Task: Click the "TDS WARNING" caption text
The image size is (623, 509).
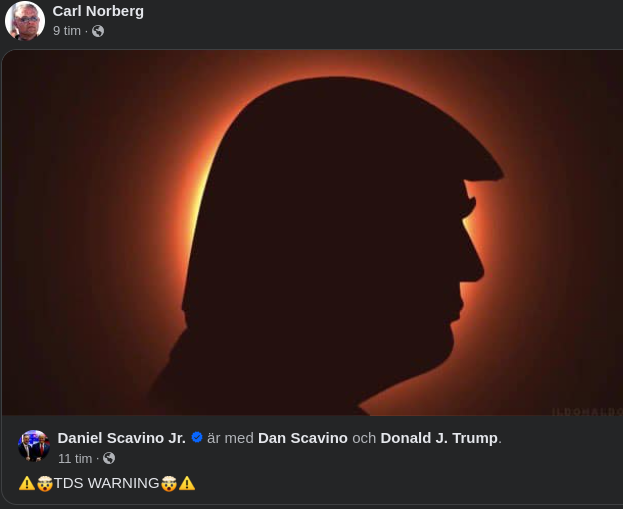Action: click(107, 483)
